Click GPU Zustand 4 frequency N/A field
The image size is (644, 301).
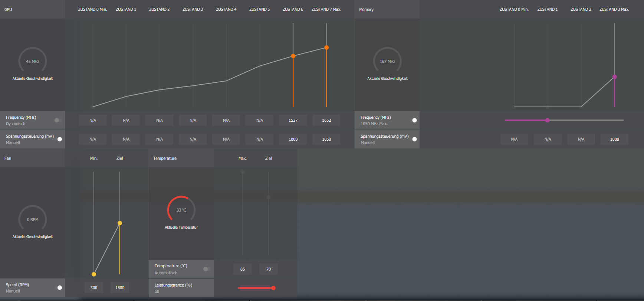coord(226,120)
